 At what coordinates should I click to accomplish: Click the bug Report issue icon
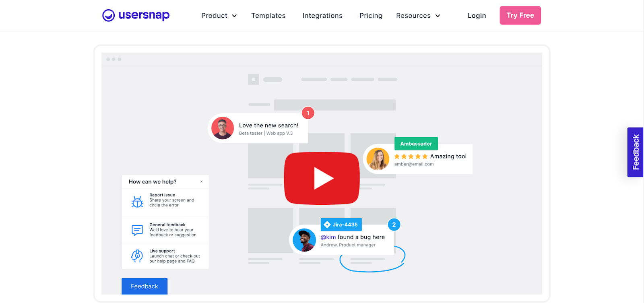[137, 202]
